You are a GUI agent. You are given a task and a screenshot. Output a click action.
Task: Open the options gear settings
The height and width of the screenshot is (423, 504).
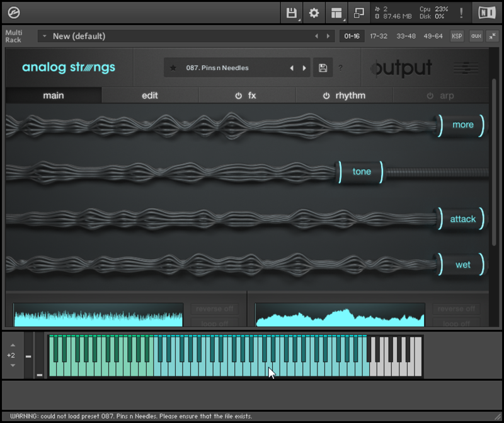(314, 13)
